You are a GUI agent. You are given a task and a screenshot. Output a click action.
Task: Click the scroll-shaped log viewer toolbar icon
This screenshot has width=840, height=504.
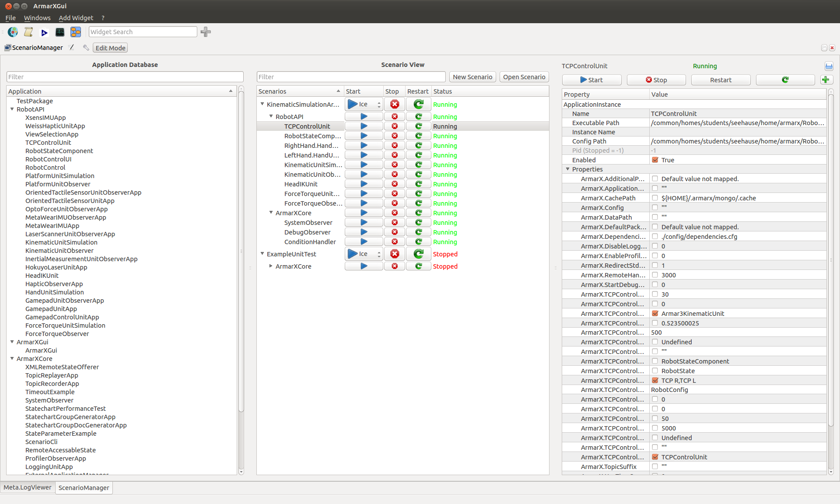click(28, 32)
